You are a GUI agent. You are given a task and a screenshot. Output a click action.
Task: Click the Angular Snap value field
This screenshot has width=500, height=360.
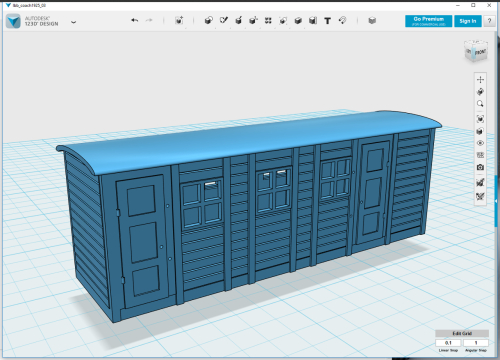[476, 343]
